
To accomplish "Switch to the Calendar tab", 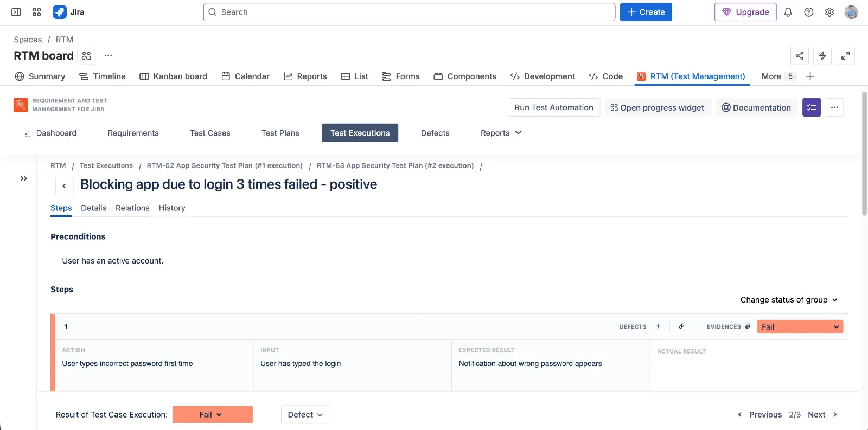I will click(x=246, y=76).
